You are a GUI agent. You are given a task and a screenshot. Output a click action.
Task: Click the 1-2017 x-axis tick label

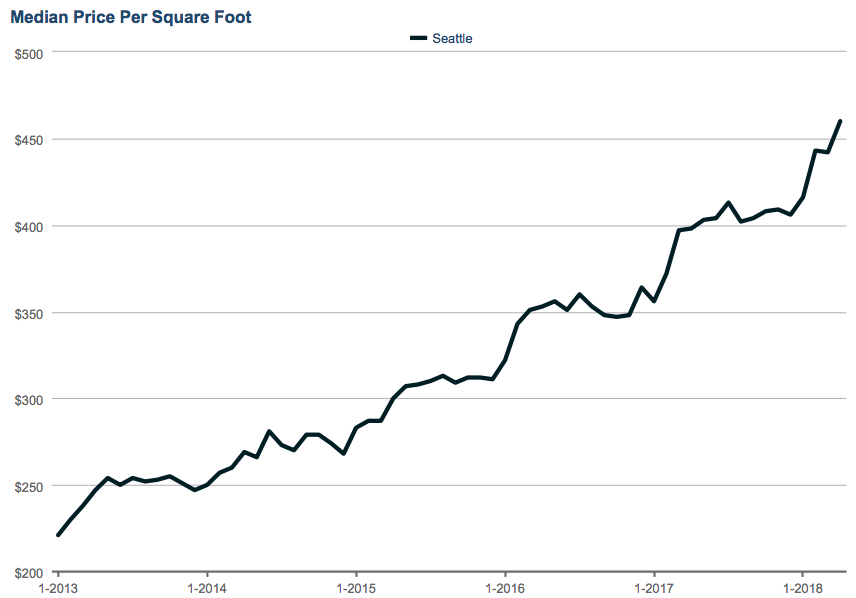coord(654,588)
